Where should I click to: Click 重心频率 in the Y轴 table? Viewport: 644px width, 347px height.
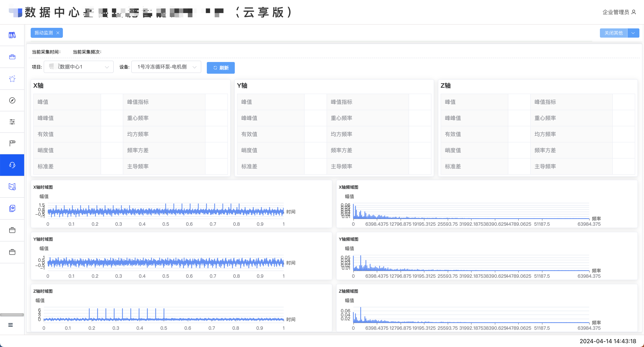[x=341, y=118]
